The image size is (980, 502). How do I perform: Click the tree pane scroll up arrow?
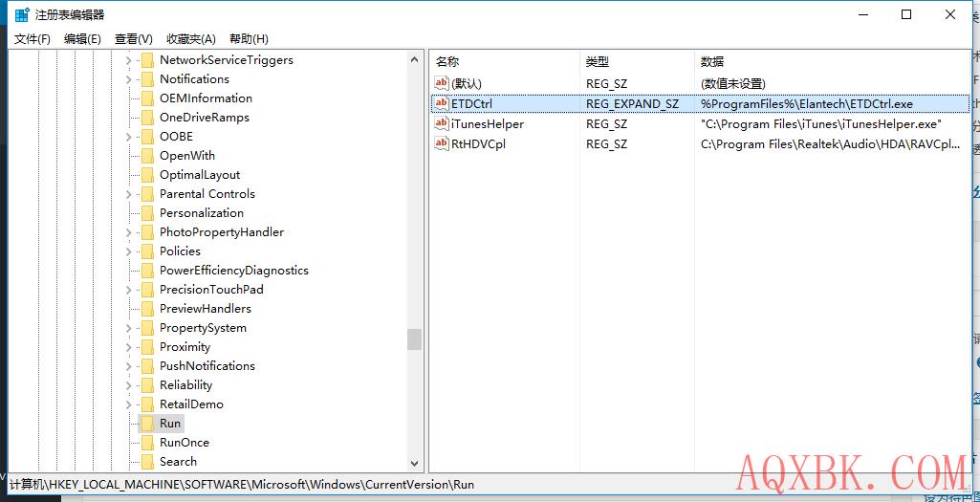(414, 60)
